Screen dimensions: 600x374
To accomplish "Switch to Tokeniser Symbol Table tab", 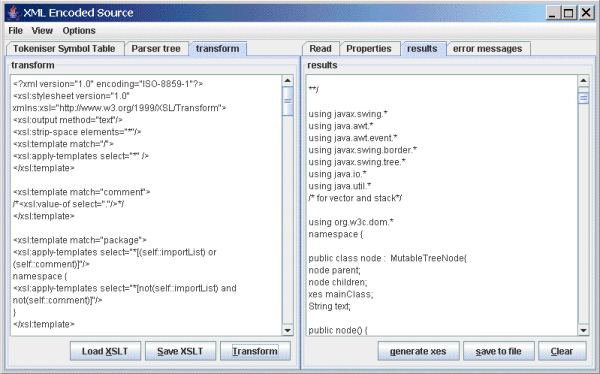I will coord(64,49).
